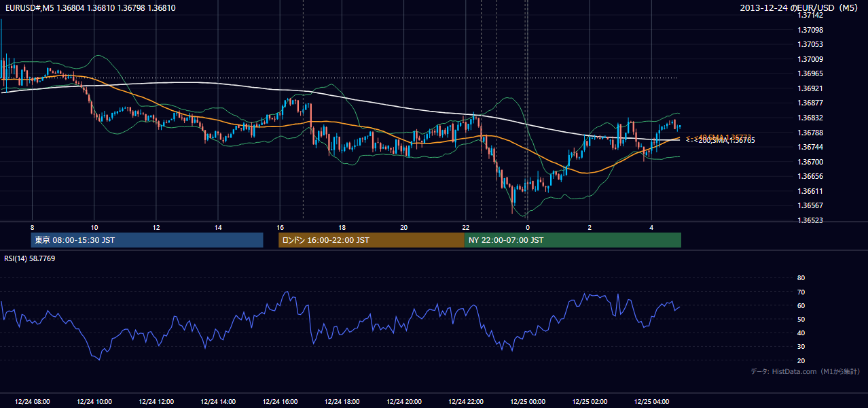Click hour label 22 under price chart

466,227
